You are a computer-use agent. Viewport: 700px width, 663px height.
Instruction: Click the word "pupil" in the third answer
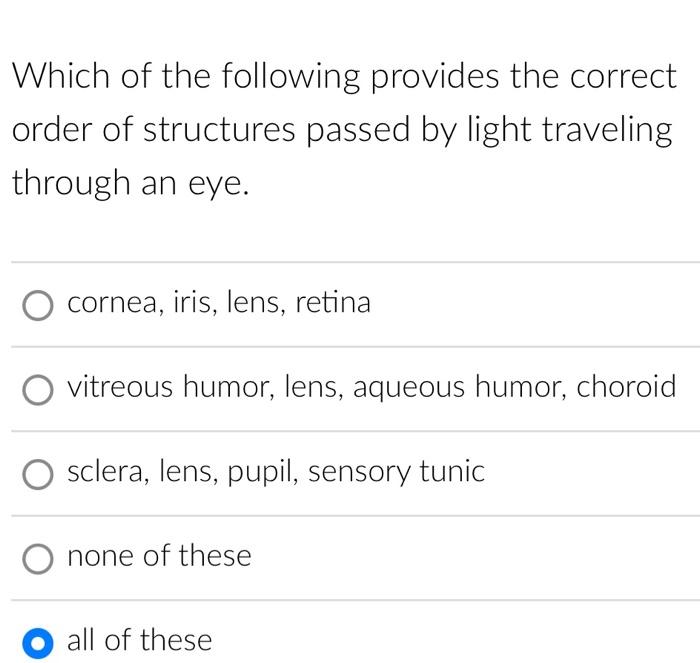[x=261, y=472]
